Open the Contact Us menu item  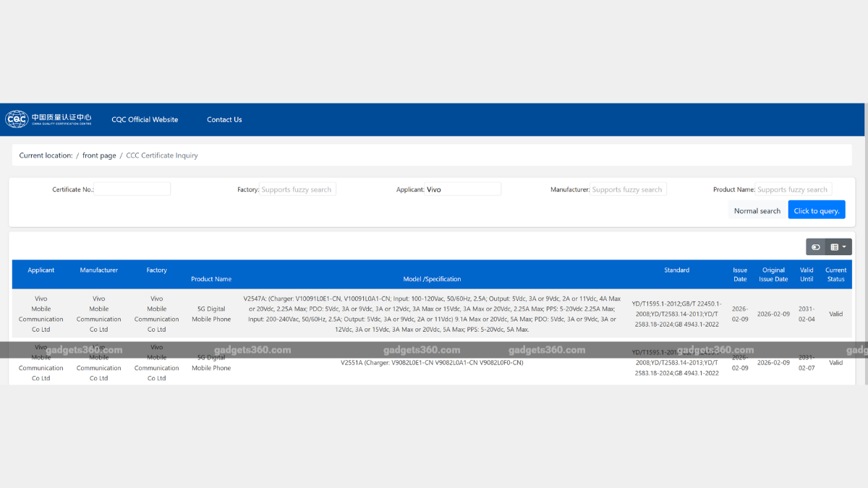224,119
